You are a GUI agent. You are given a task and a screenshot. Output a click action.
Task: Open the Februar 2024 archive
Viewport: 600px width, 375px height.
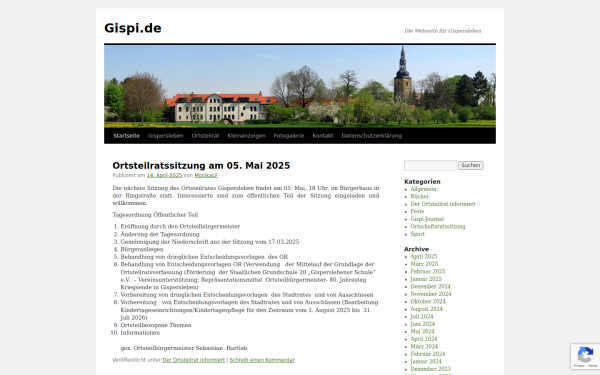(428, 354)
